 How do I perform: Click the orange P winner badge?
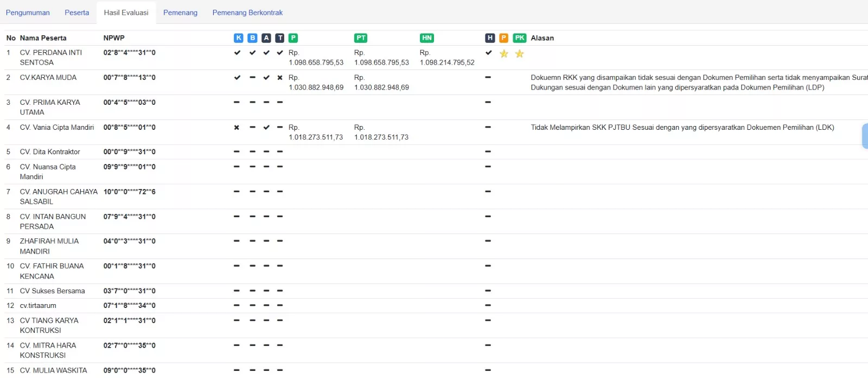coord(503,38)
